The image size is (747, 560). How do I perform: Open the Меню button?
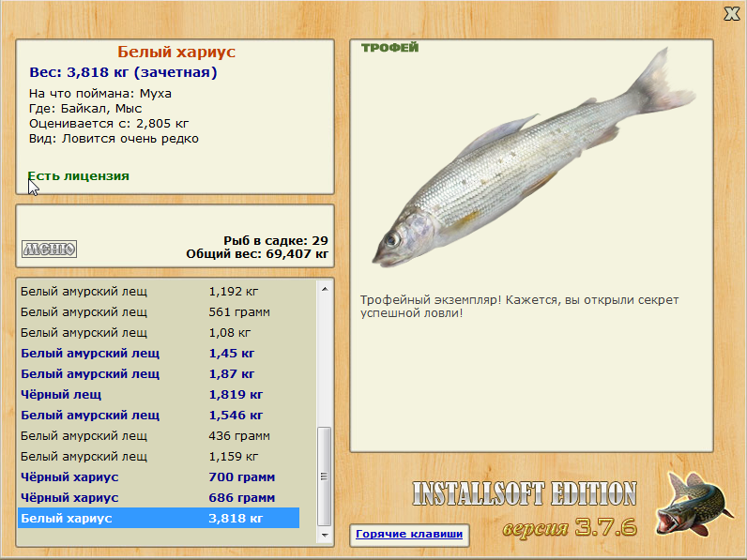(x=49, y=249)
